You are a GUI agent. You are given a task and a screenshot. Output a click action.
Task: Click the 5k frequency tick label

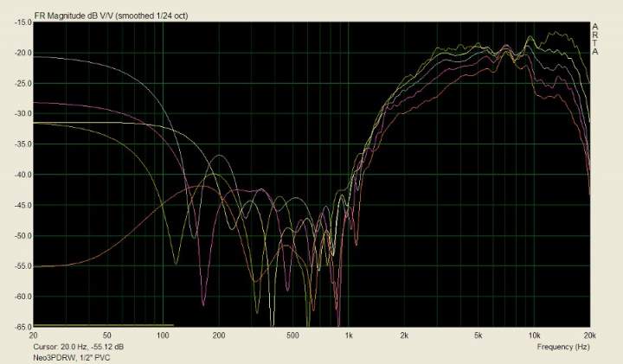pyautogui.click(x=478, y=335)
